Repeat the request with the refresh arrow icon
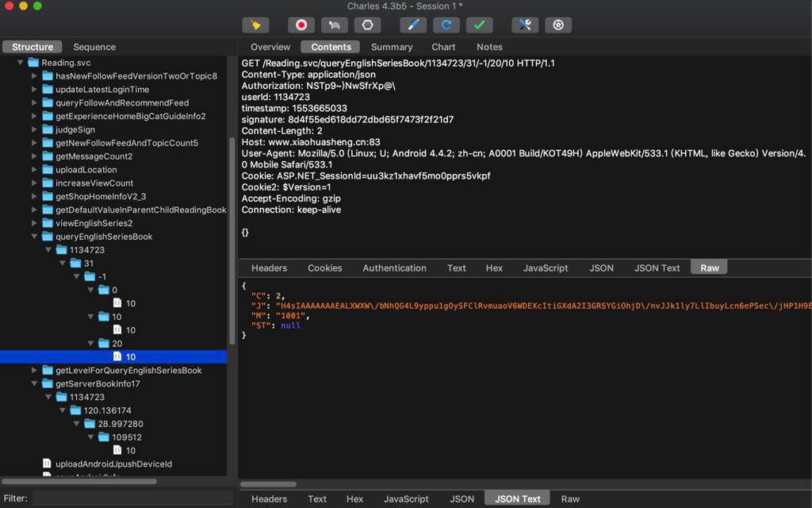 (x=446, y=25)
